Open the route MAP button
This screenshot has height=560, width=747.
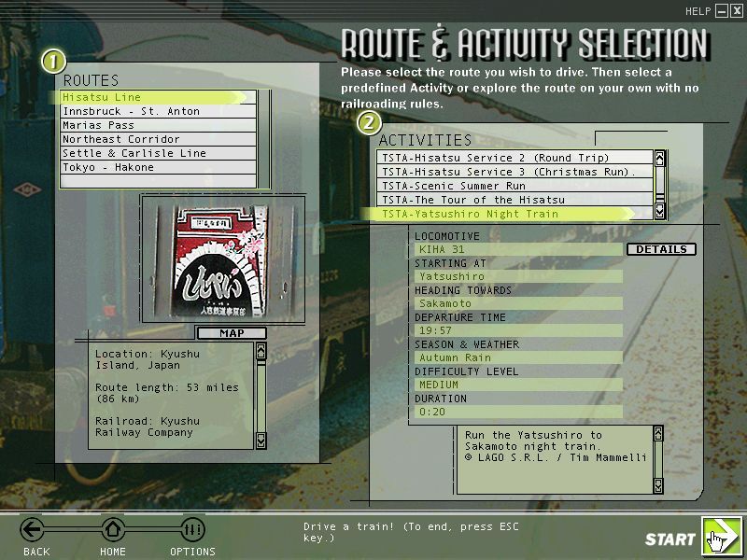tap(231, 333)
